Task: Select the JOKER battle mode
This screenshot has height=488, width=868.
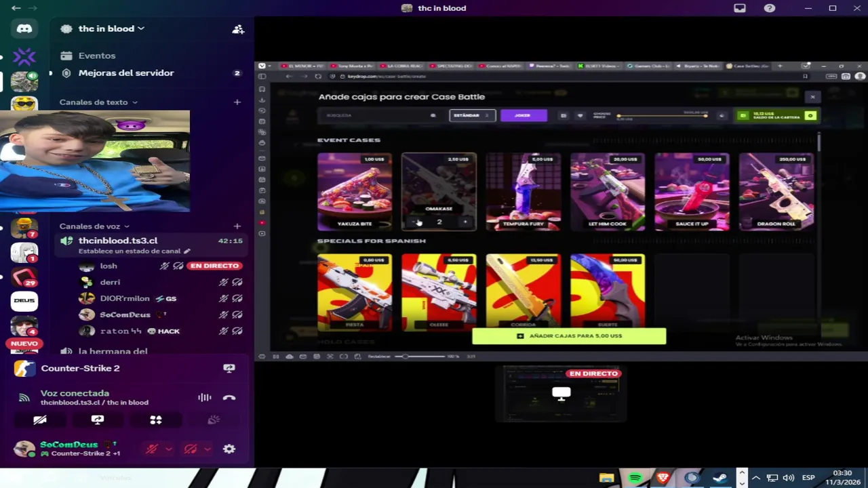Action: (x=524, y=115)
